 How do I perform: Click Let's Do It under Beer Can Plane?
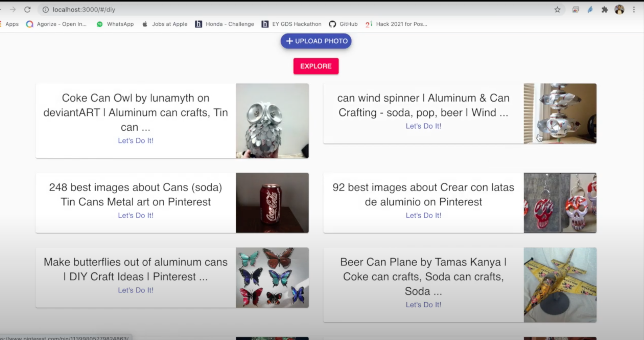423,305
